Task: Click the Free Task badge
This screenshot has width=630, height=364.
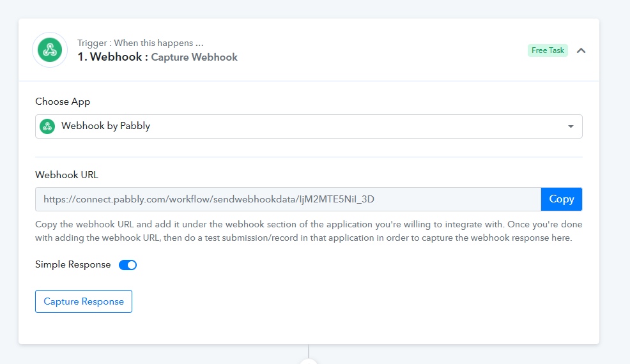Action: pos(548,50)
